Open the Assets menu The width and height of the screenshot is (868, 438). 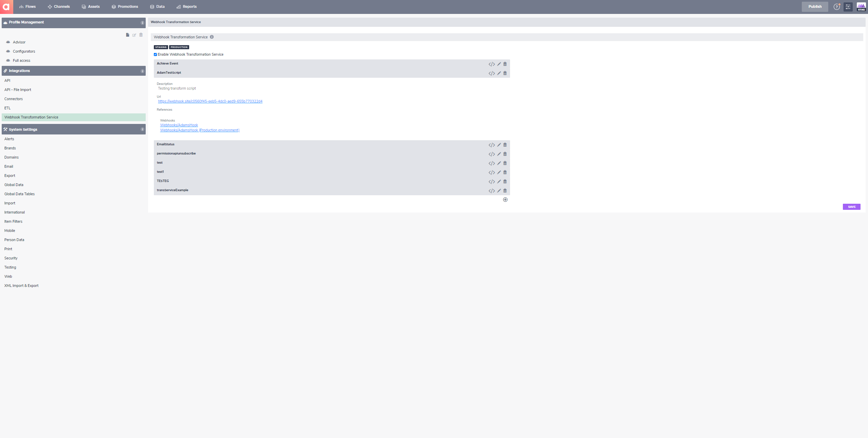tap(91, 7)
